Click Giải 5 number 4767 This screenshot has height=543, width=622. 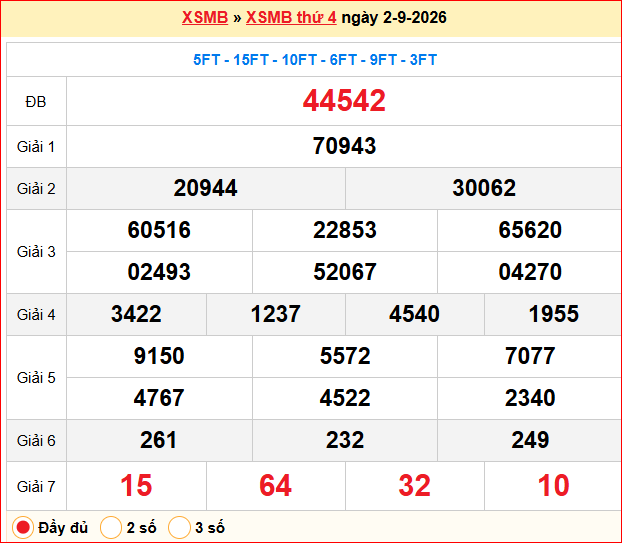[159, 398]
